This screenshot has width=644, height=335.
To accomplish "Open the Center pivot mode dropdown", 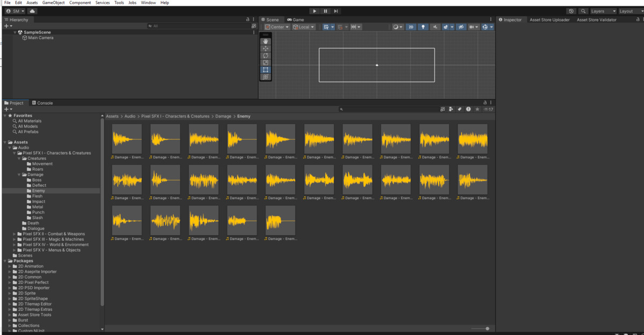I will point(277,27).
